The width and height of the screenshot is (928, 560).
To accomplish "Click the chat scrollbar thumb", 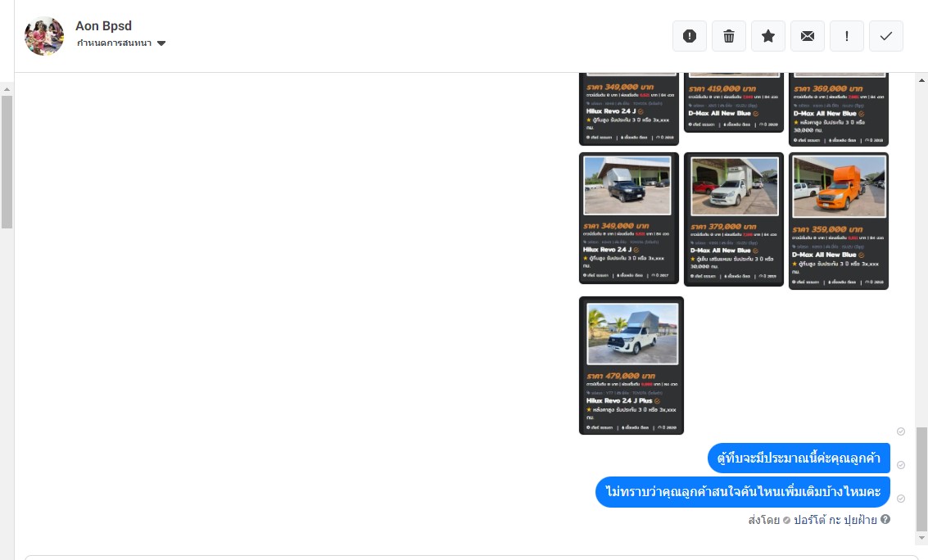I will 921,479.
